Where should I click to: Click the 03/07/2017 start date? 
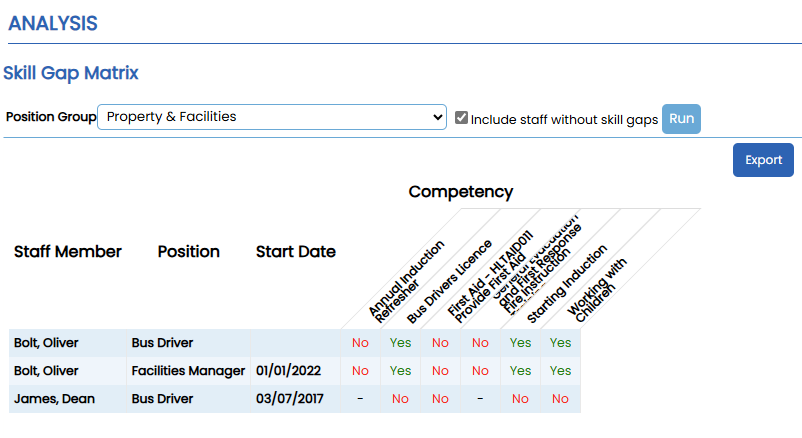289,399
